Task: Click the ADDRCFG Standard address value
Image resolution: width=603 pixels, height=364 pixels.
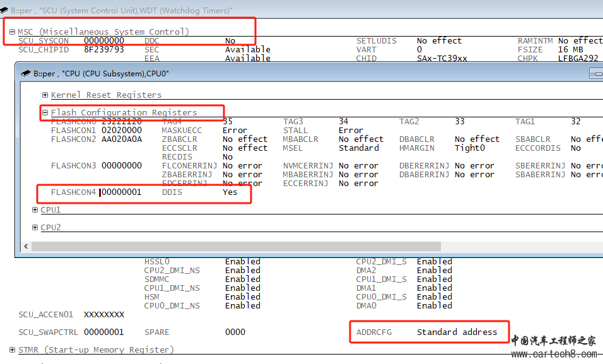Action: point(457,332)
